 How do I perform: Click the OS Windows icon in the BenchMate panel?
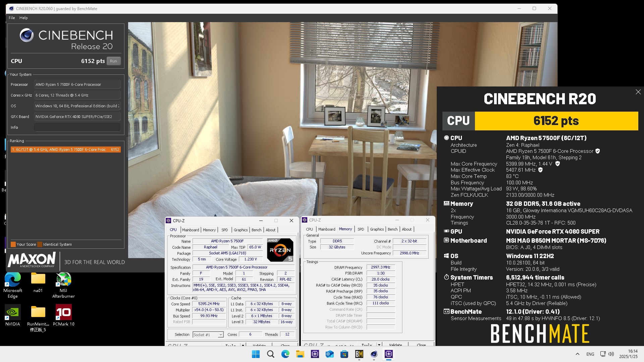click(446, 256)
